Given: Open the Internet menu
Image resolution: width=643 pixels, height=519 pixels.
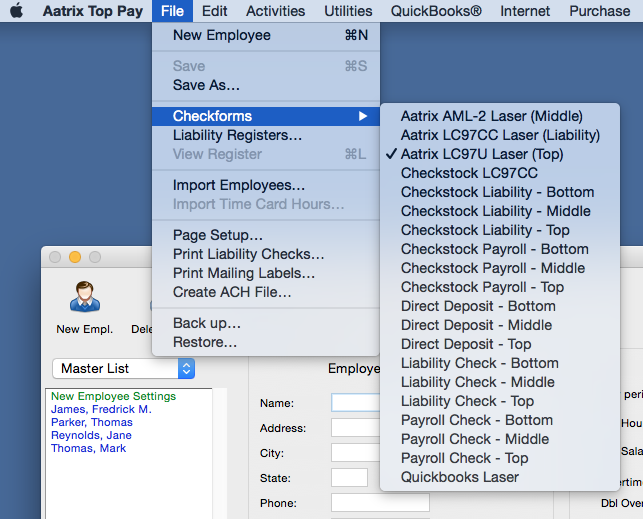Looking at the screenshot, I should click(x=525, y=11).
